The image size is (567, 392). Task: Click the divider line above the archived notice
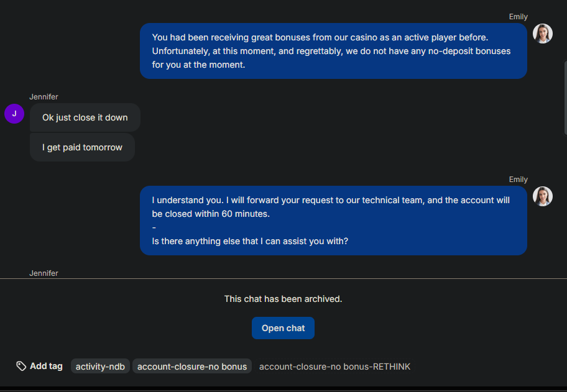pyautogui.click(x=283, y=279)
